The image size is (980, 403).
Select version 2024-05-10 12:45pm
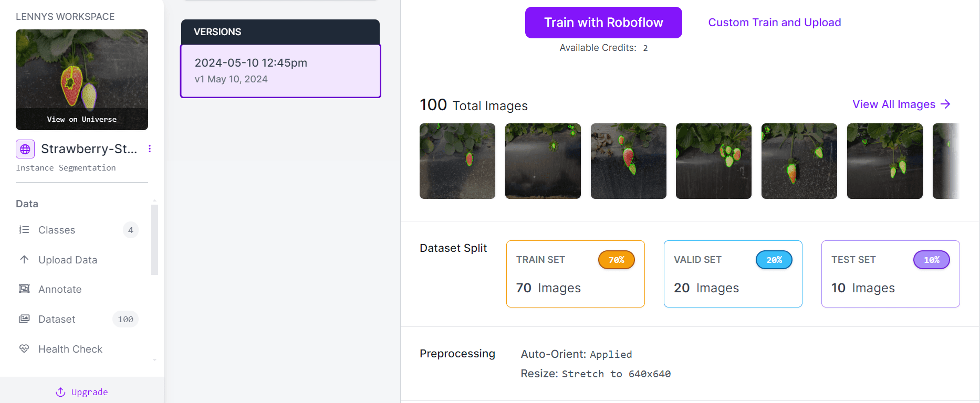(x=280, y=71)
